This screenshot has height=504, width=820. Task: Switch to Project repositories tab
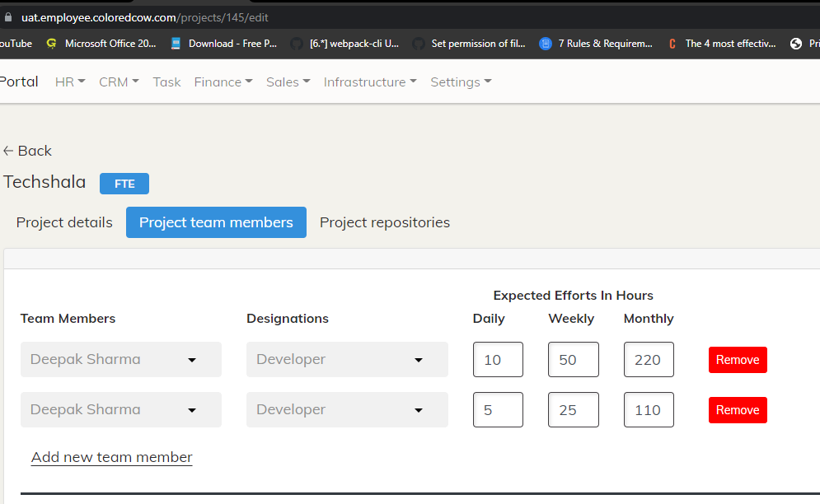click(x=385, y=222)
